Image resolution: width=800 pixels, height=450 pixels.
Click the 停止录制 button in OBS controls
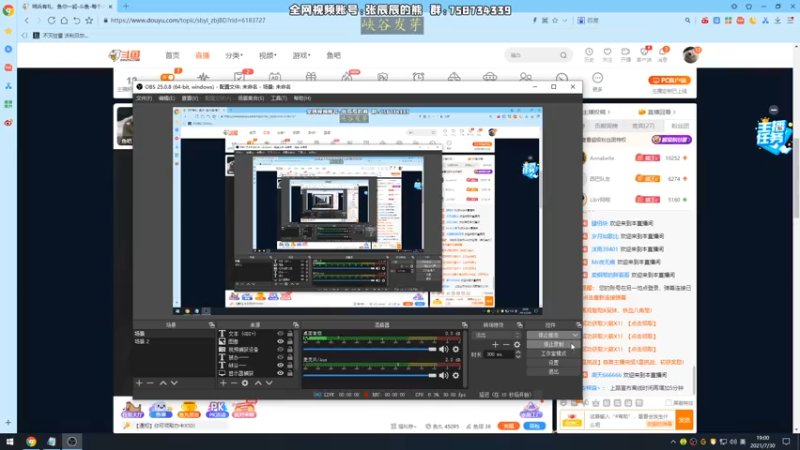tap(553, 344)
